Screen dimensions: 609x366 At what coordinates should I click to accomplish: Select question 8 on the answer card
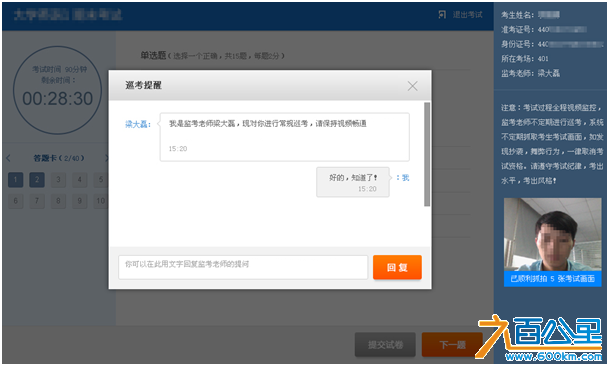[58, 201]
